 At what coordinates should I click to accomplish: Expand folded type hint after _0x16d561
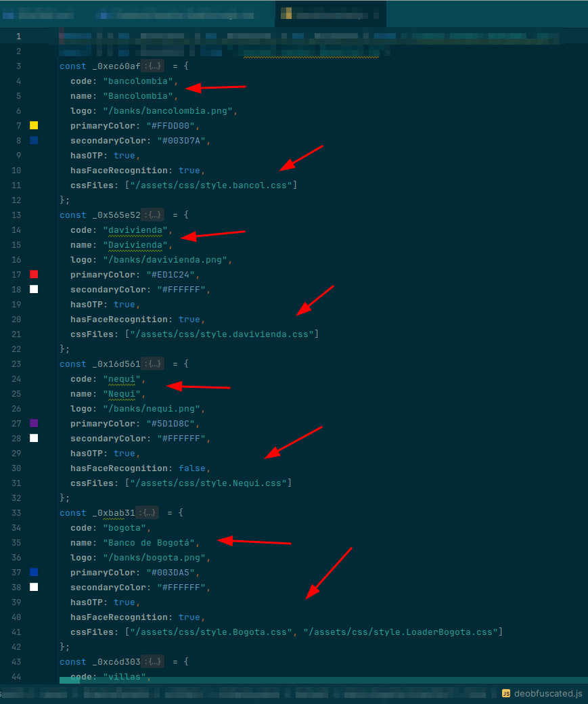pos(153,364)
